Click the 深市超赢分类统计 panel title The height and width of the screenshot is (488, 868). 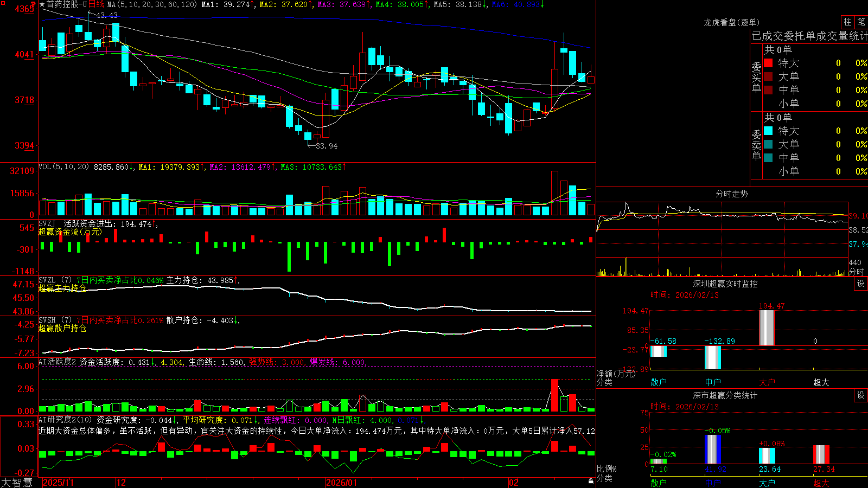(725, 395)
